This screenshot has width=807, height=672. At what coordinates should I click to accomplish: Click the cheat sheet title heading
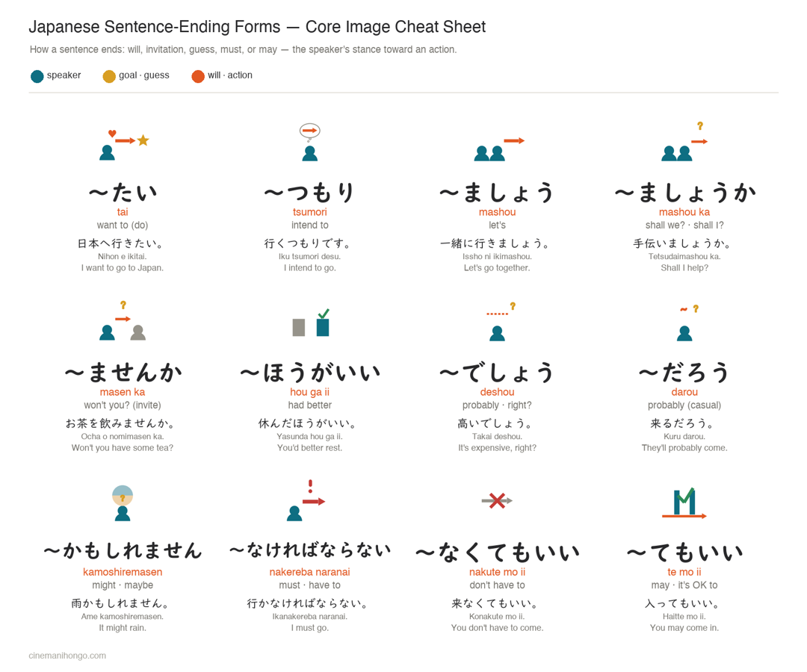(257, 27)
